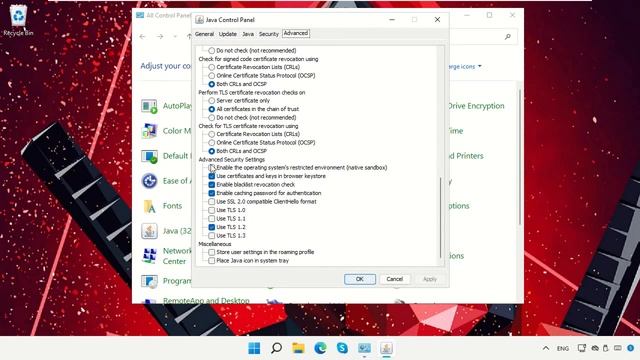Click the Fonts icon in Control Panel
640x360 pixels.
coord(149,206)
